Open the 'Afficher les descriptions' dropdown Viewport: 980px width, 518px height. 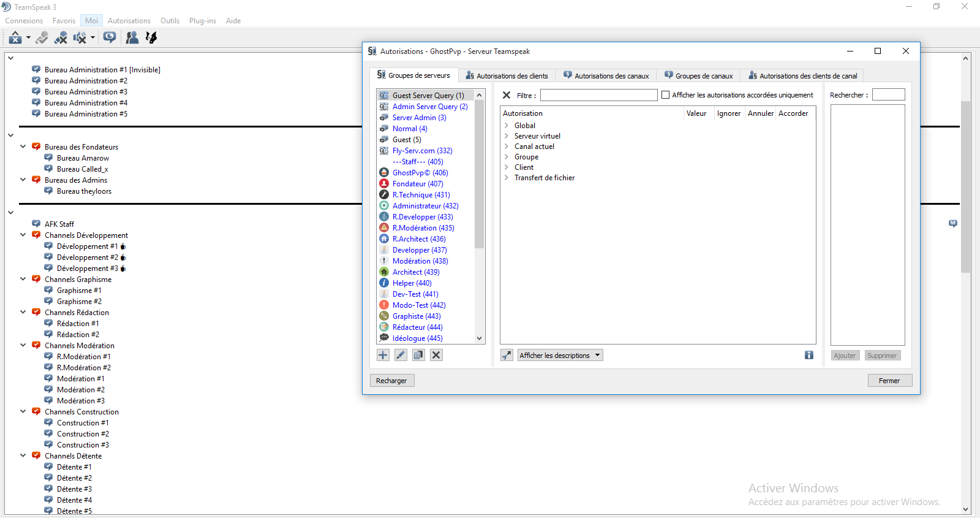coord(560,356)
